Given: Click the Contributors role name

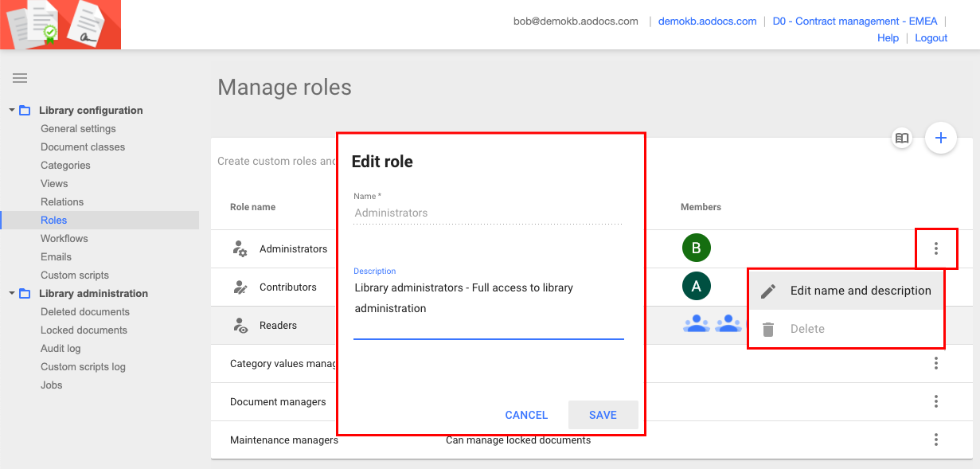Looking at the screenshot, I should coord(288,287).
